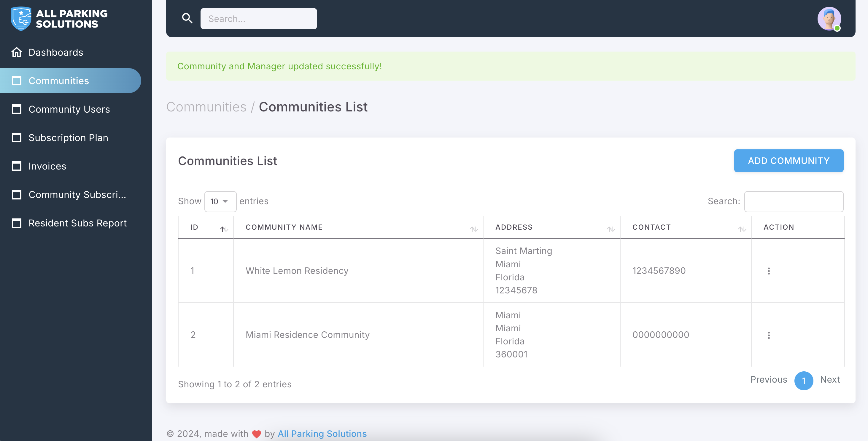The image size is (868, 441).
Task: Click the top header Search box
Action: click(x=258, y=19)
